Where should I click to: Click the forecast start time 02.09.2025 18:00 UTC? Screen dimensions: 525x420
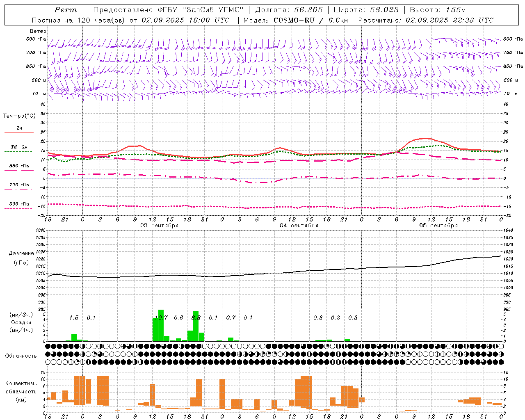pos(185,20)
